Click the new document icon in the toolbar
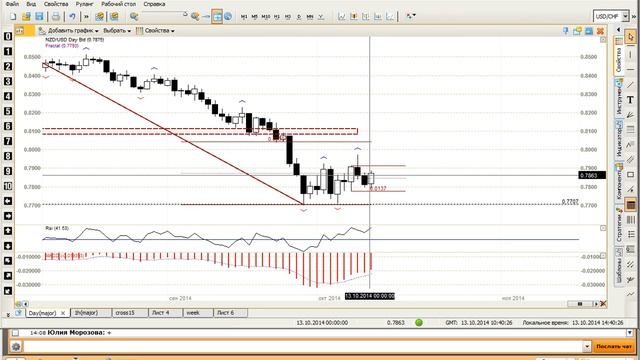 (x=13, y=16)
